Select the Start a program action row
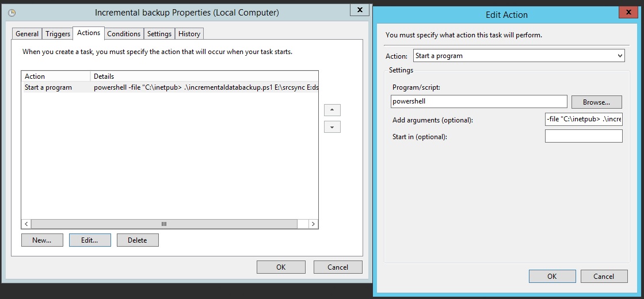The image size is (644, 299). pos(170,87)
